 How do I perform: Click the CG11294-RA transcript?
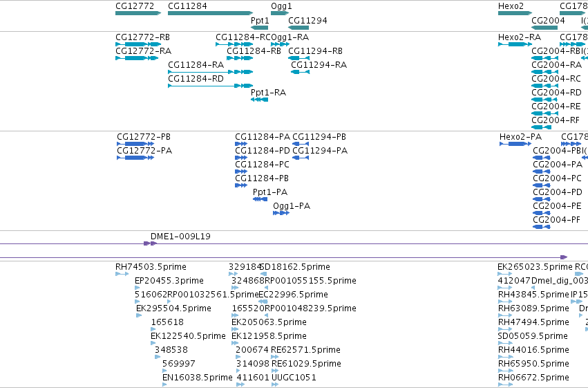(x=301, y=72)
